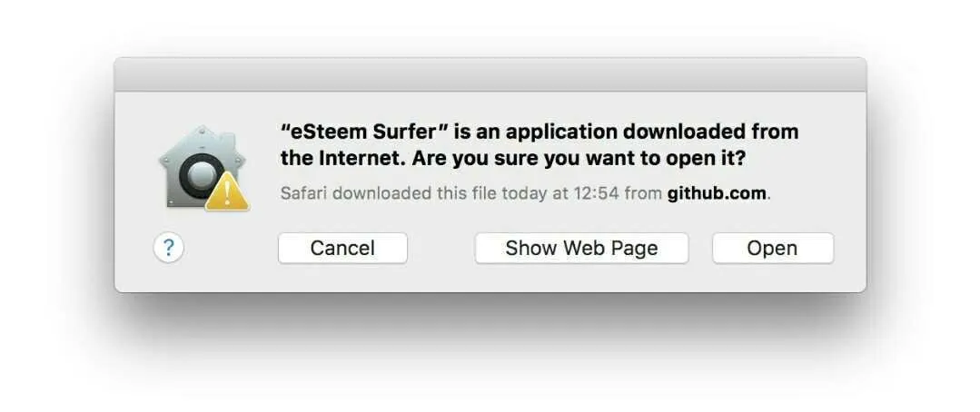Click the exclamation mark on the warning badge
The width and height of the screenshot is (980, 412).
pyautogui.click(x=227, y=195)
